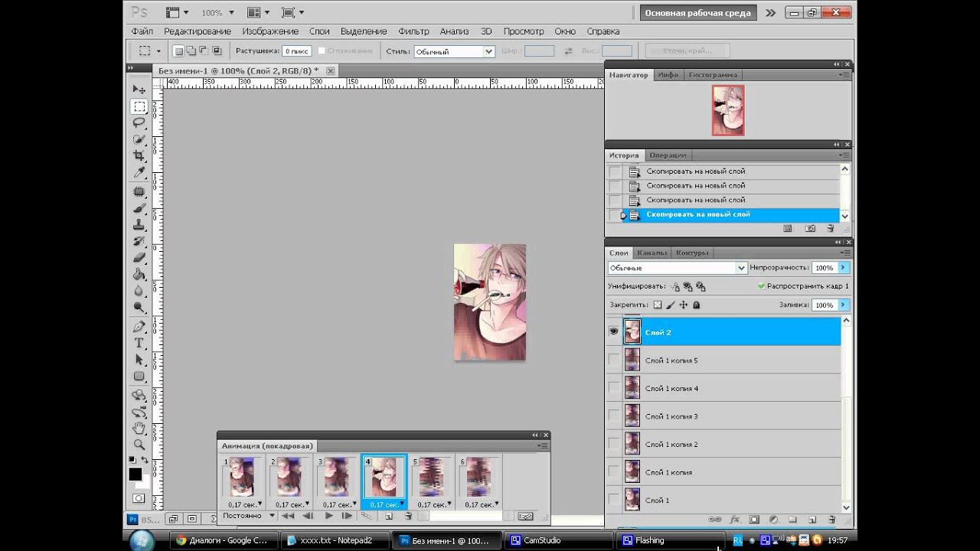Lock transparent pixels in Layers panel
Screen dimensions: 980x551
tap(657, 305)
